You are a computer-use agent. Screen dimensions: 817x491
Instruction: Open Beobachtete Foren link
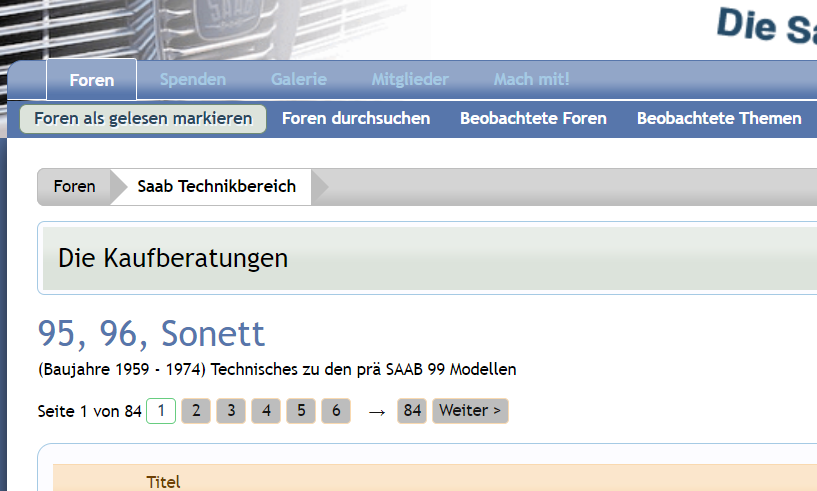click(x=533, y=119)
